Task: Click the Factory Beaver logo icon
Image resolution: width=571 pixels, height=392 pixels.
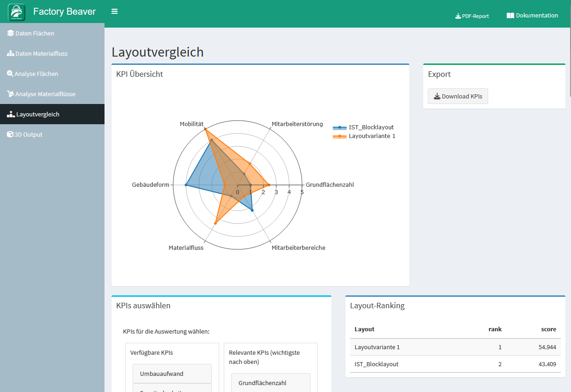Action: (17, 12)
